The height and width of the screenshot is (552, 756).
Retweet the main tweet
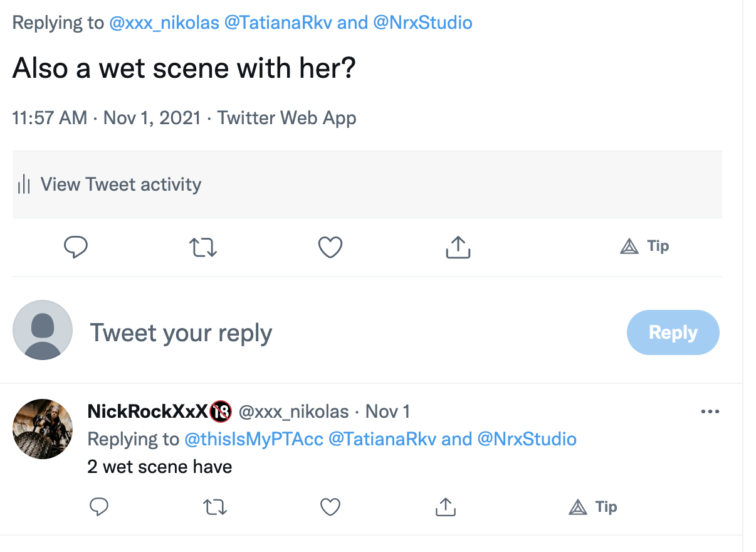(203, 247)
